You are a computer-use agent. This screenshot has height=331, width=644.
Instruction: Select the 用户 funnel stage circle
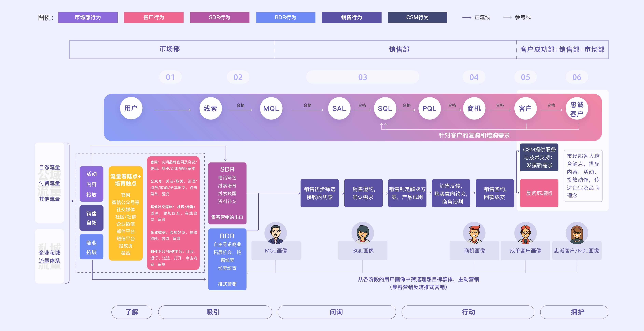click(131, 108)
